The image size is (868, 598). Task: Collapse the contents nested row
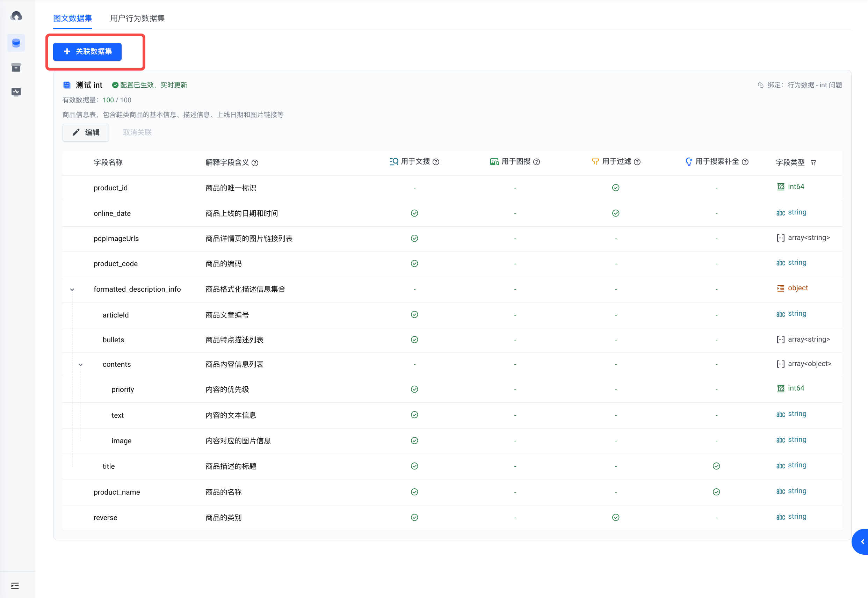pos(81,365)
